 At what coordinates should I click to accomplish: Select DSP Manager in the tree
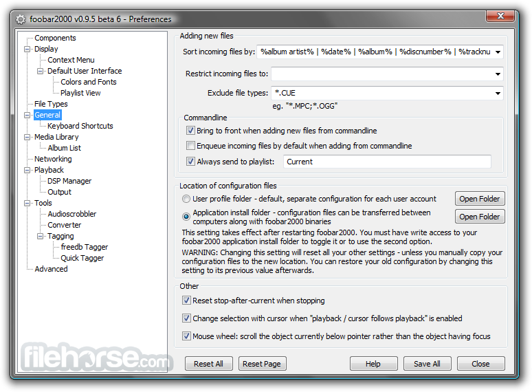click(x=69, y=181)
